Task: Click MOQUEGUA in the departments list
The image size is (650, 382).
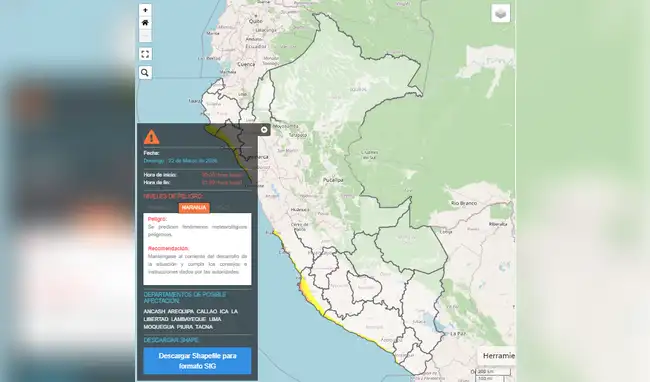Action: [x=159, y=327]
